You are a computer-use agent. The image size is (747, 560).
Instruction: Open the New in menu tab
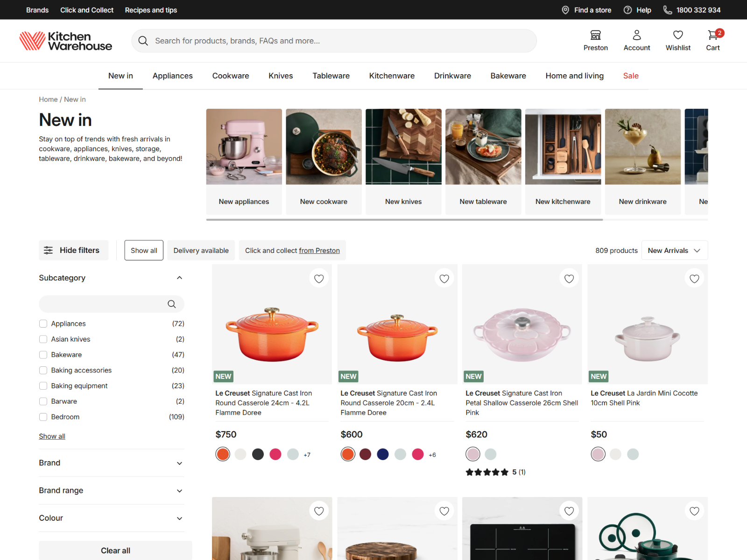click(120, 76)
